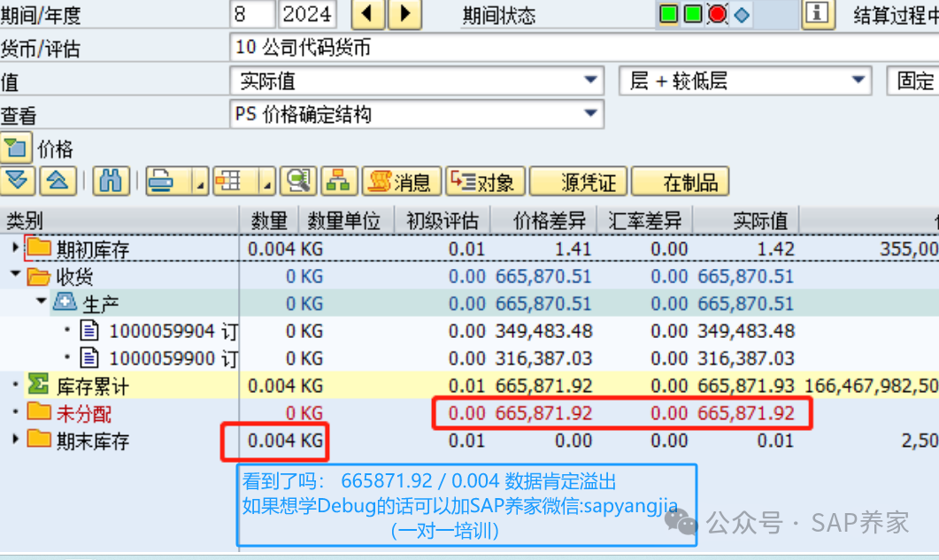This screenshot has width=939, height=560.
Task: Go to previous period with left arrow
Action: point(367,14)
